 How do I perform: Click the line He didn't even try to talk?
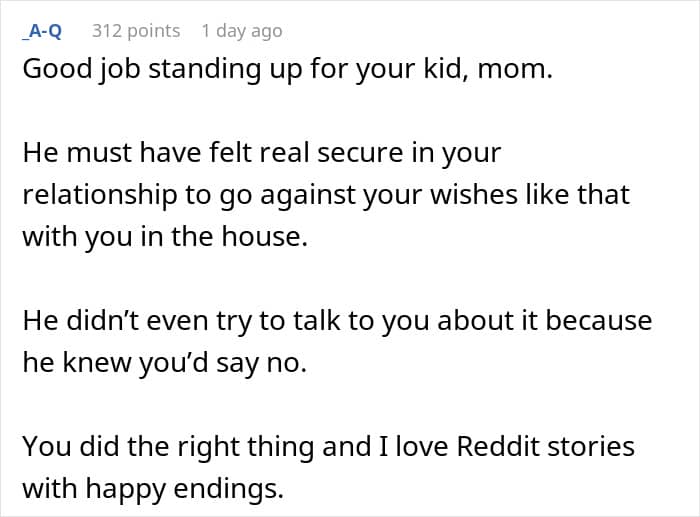coord(338,321)
